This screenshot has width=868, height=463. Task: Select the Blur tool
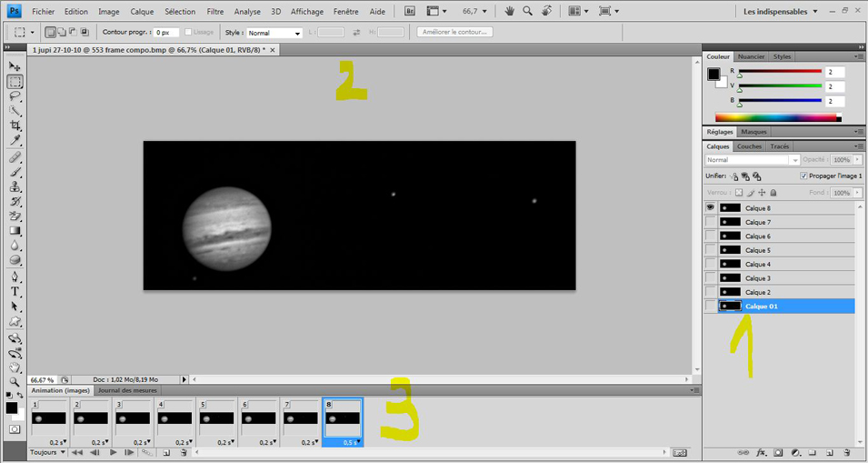click(x=15, y=246)
